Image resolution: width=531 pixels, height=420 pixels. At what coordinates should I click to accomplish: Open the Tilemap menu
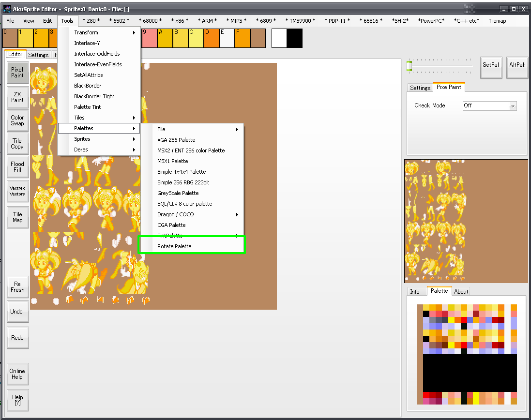click(x=497, y=21)
